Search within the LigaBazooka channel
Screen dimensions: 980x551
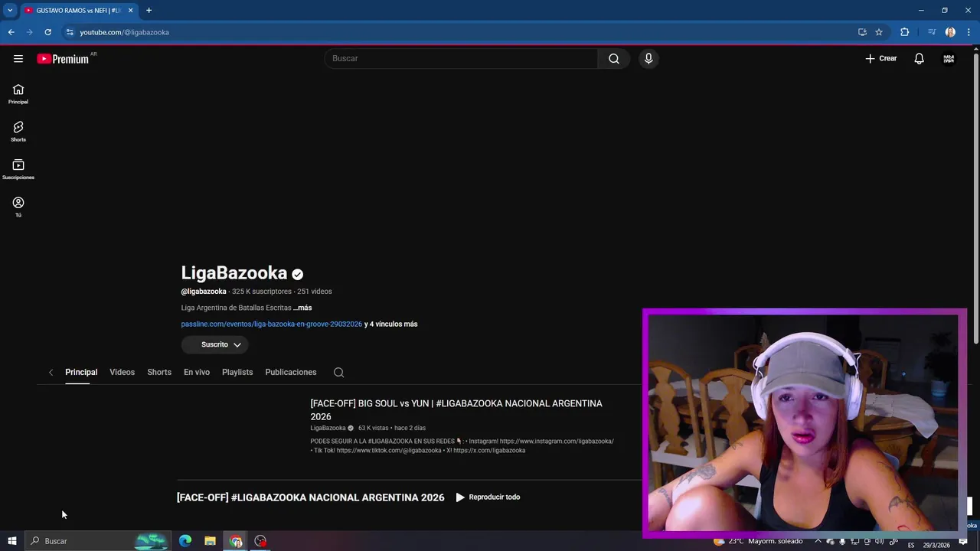[338, 372]
